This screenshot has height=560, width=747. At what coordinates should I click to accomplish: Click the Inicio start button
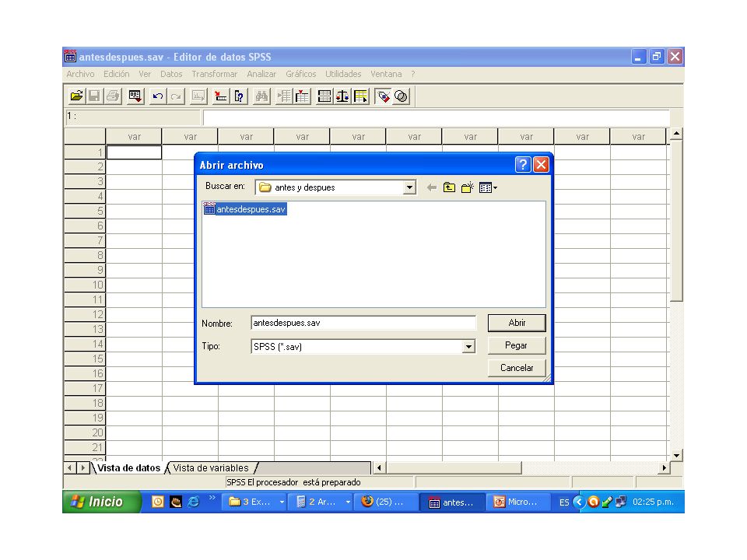[101, 502]
